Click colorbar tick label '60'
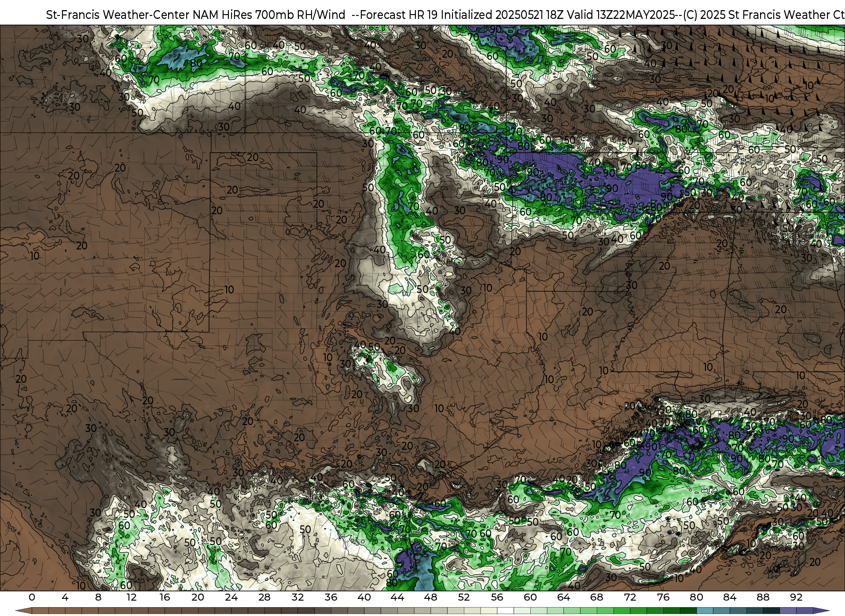The image size is (845, 616). pos(530,598)
